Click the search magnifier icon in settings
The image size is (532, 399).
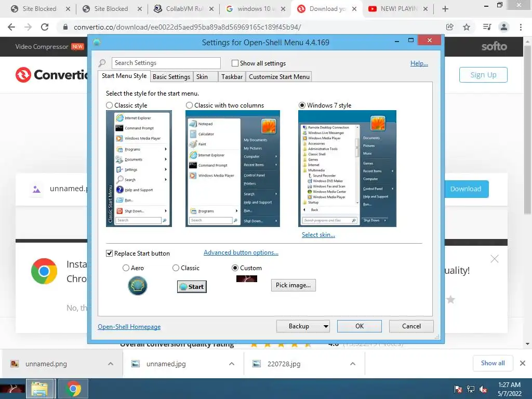102,63
